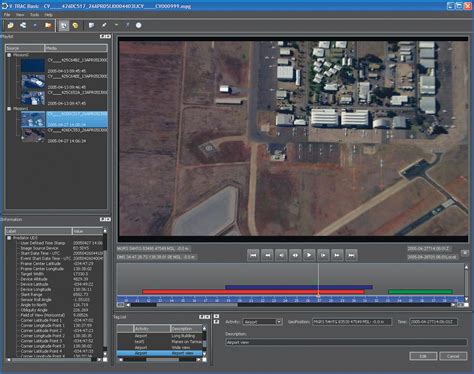The image size is (474, 374).
Task: Click the Media column header in Playlist
Action: click(76, 48)
